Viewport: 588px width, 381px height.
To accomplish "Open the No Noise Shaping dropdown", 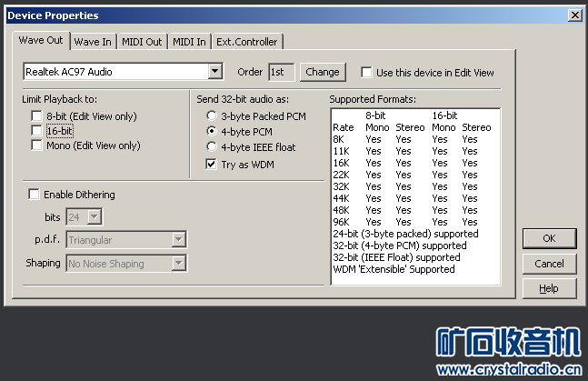I will pos(179,263).
